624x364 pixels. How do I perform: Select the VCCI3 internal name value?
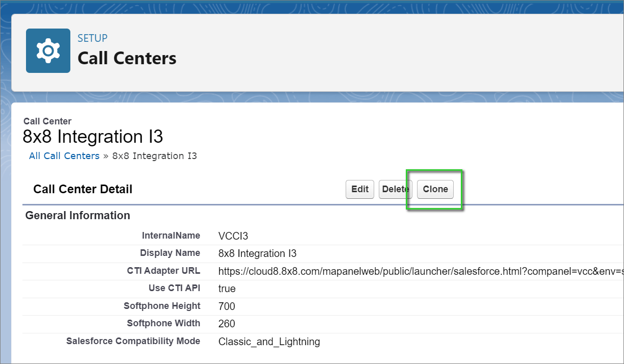point(233,236)
